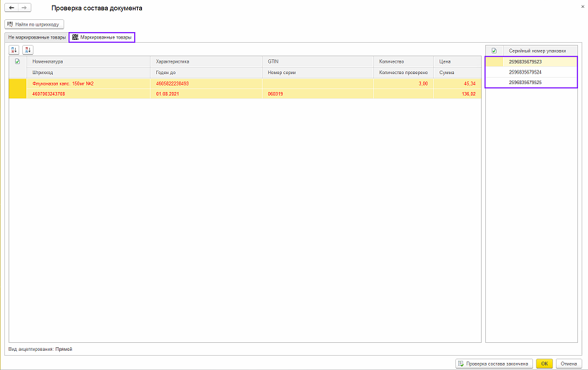The image size is (588, 370).
Task: Click the descending sort icon
Action: pos(28,50)
